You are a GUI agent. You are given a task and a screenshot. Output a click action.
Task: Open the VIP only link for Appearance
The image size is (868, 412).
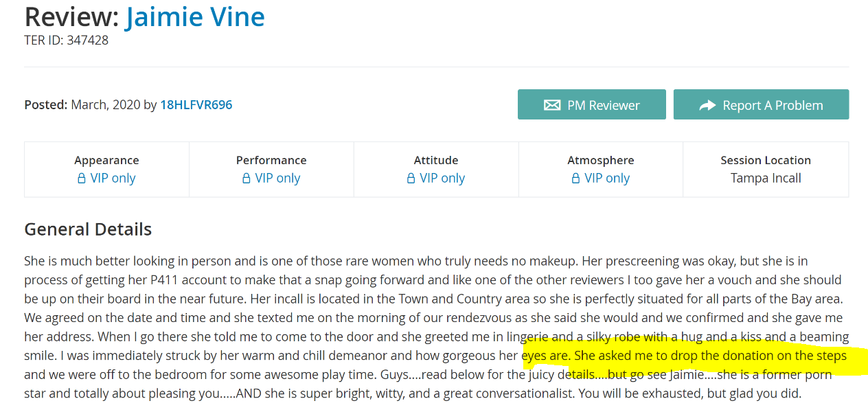click(113, 179)
